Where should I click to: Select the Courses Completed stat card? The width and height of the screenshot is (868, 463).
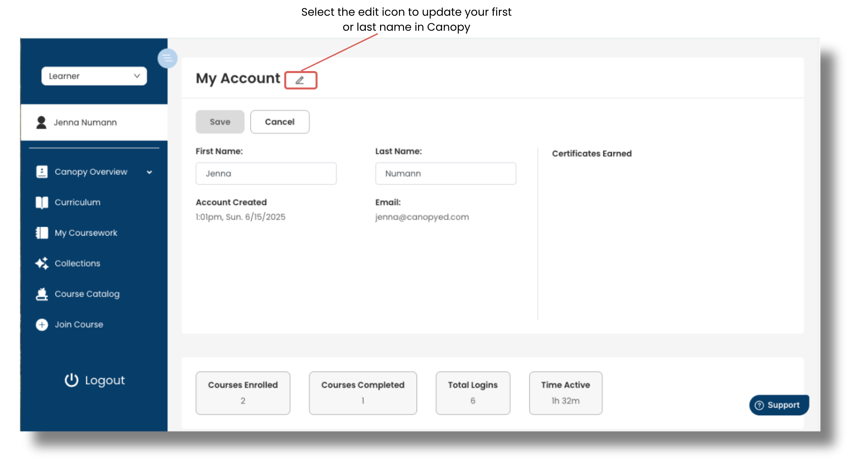point(363,393)
